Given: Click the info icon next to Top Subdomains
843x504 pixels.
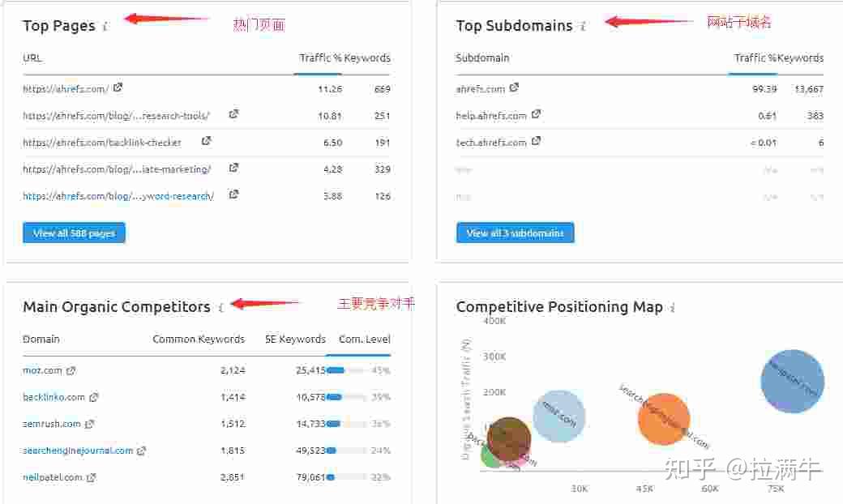Looking at the screenshot, I should 583,26.
